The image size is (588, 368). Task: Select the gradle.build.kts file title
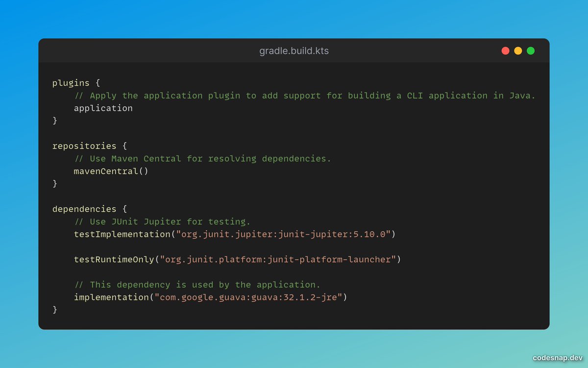294,51
